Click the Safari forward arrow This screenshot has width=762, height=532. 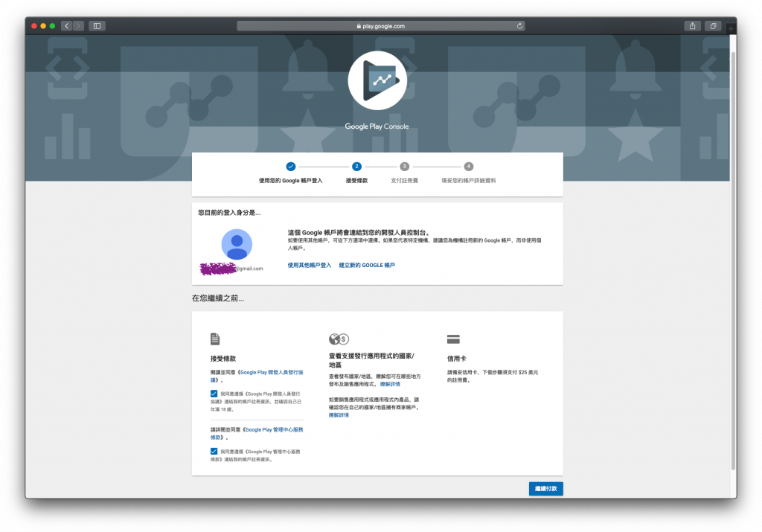tap(78, 26)
